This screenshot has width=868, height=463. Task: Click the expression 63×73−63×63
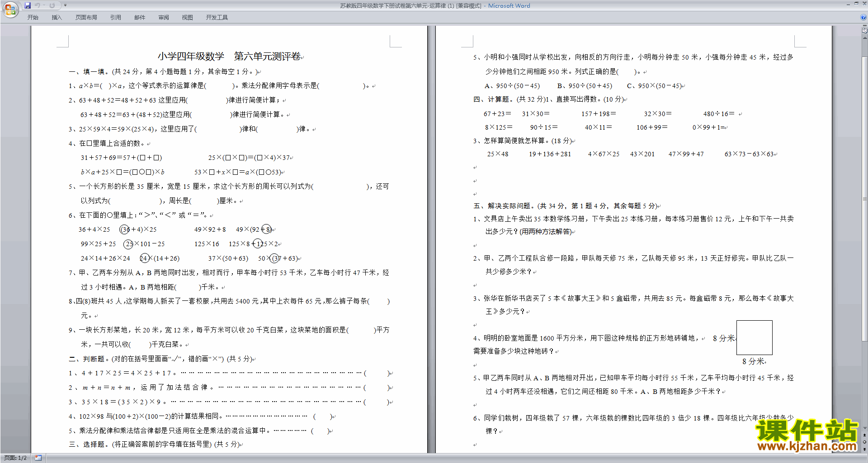(749, 154)
